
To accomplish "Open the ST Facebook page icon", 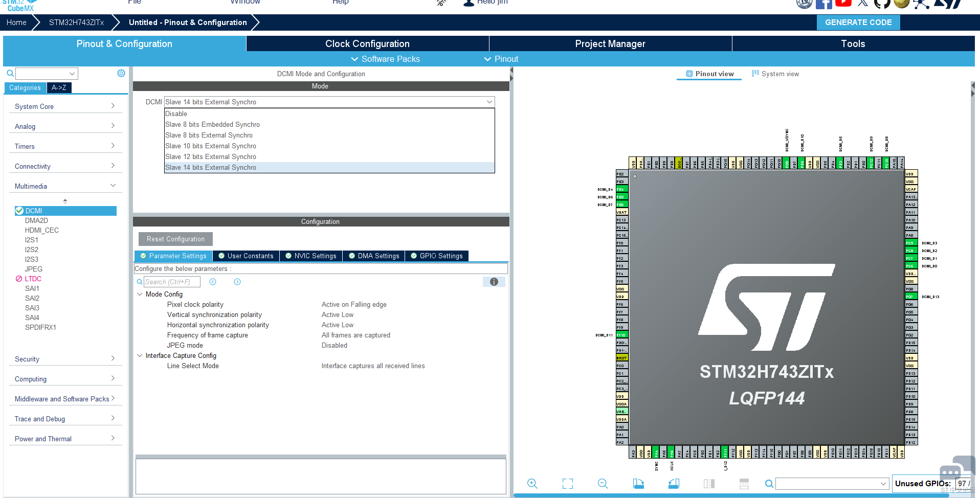I will click(823, 4).
